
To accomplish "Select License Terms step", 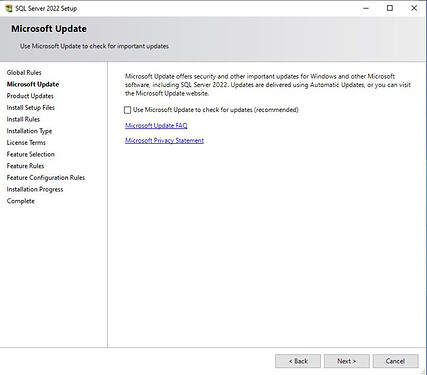I will [26, 143].
